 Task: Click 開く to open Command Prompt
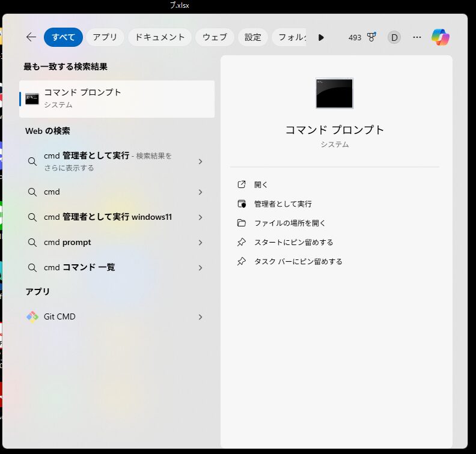point(261,184)
